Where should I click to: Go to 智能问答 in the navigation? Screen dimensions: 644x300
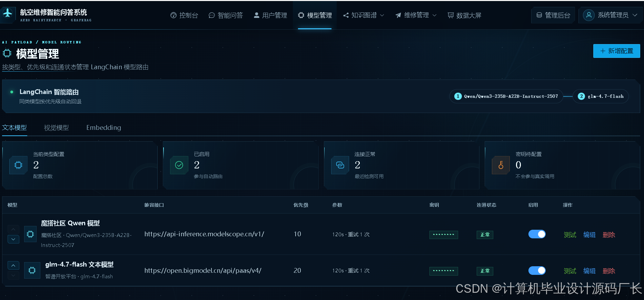(226, 15)
